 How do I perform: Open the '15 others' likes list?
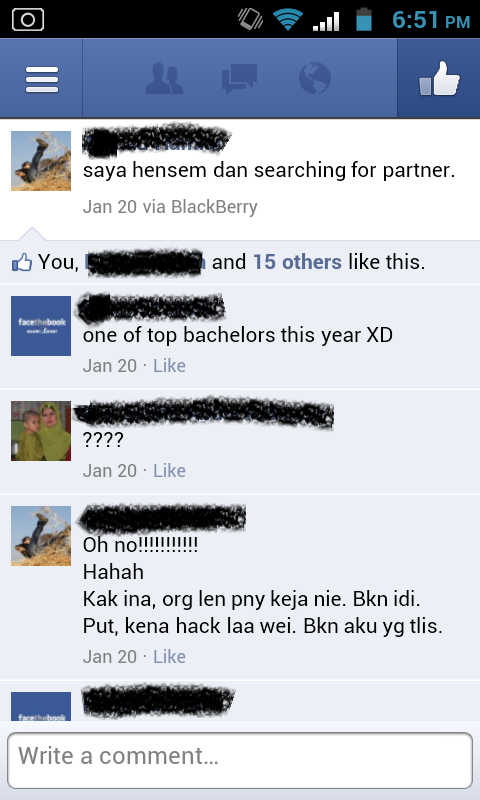click(x=297, y=262)
